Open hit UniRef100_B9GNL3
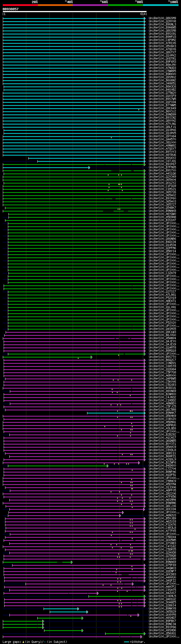This screenshot has width=181, height=644. point(162,25)
